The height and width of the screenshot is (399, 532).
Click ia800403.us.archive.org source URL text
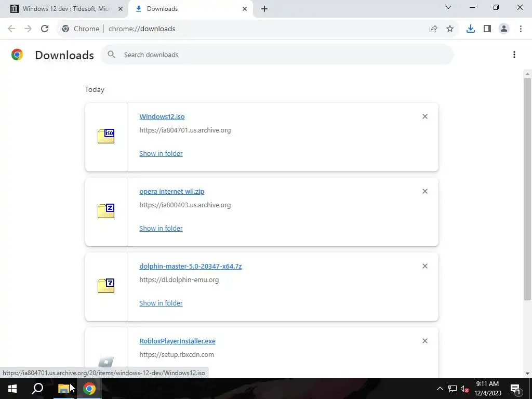(x=185, y=205)
